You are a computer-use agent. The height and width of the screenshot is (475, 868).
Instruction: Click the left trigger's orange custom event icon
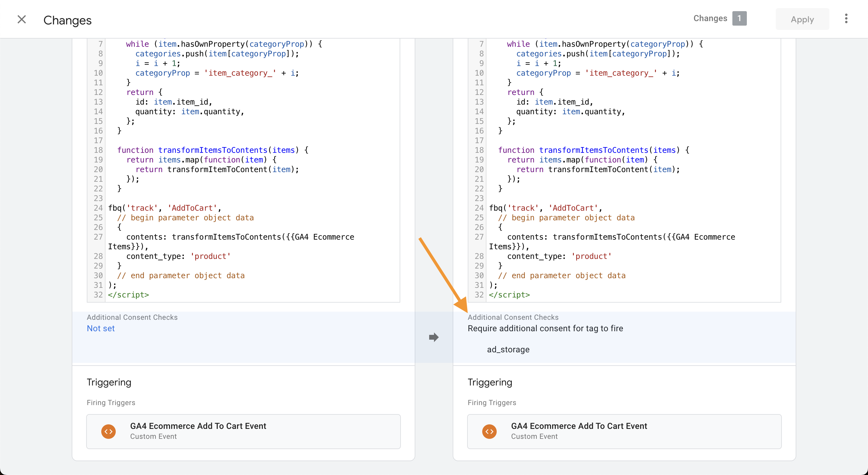pos(108,431)
